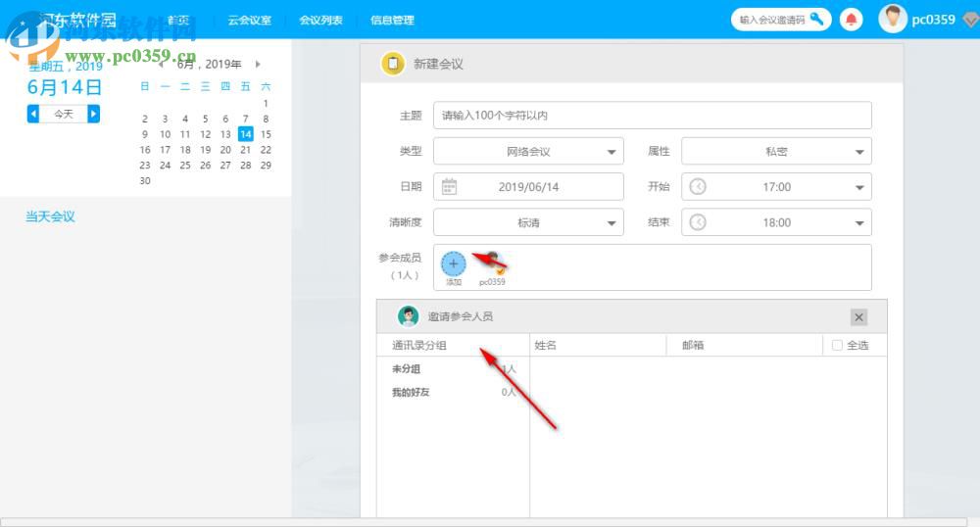Open the 类型 meeting type dropdown
This screenshot has width=980, height=527.
[x=529, y=151]
